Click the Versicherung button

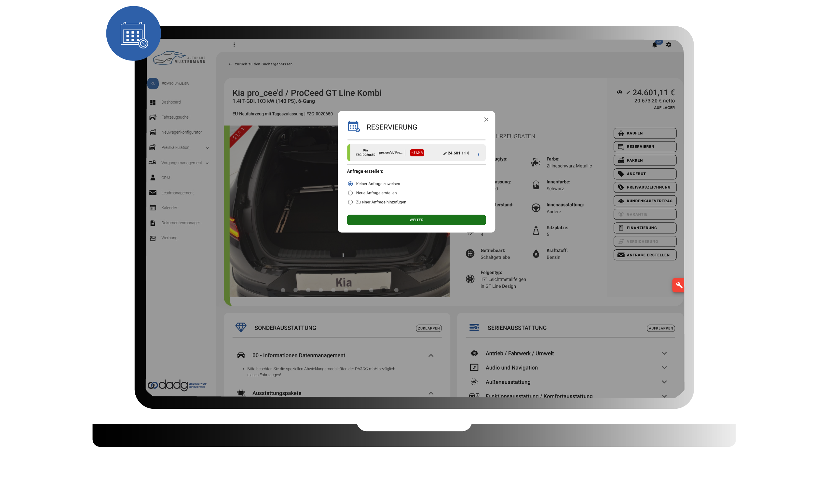pyautogui.click(x=645, y=242)
